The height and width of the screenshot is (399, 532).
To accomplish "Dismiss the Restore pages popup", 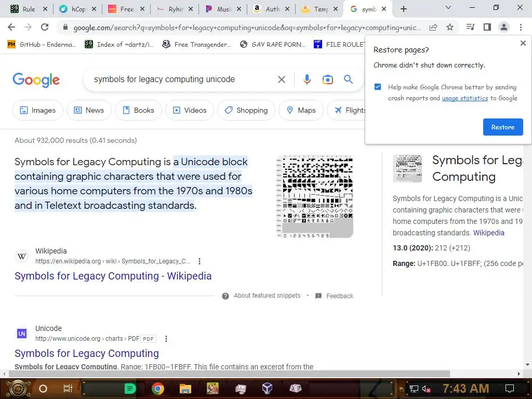I will tap(523, 43).
